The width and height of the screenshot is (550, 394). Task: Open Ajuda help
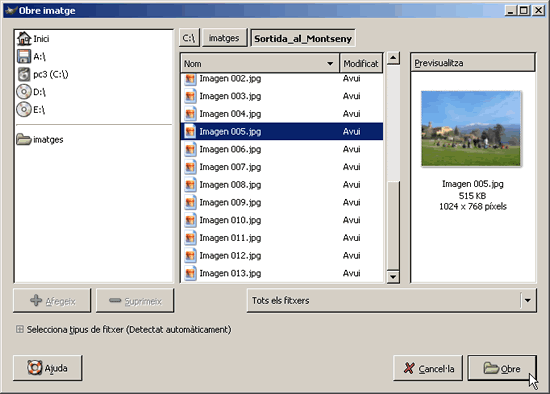click(47, 368)
